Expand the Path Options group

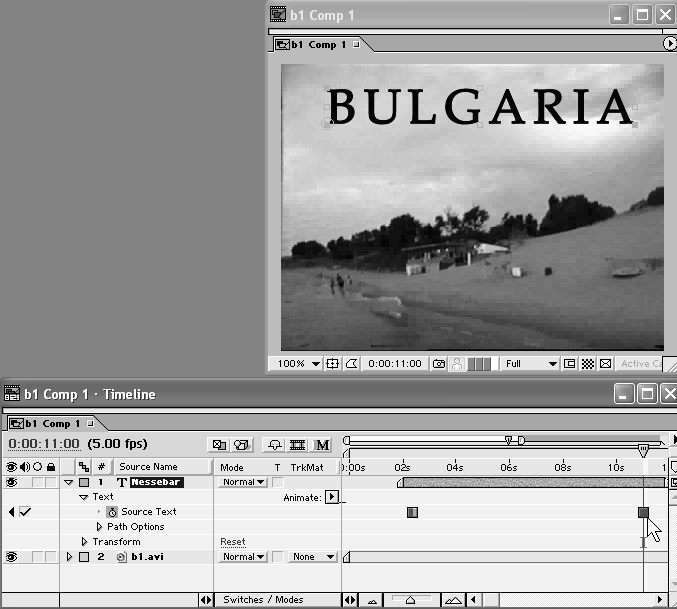pos(99,527)
